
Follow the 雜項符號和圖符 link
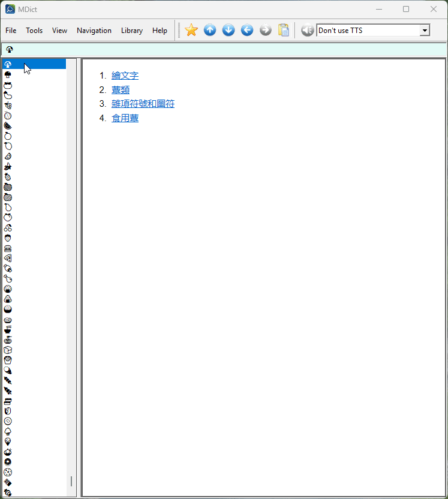tap(143, 104)
